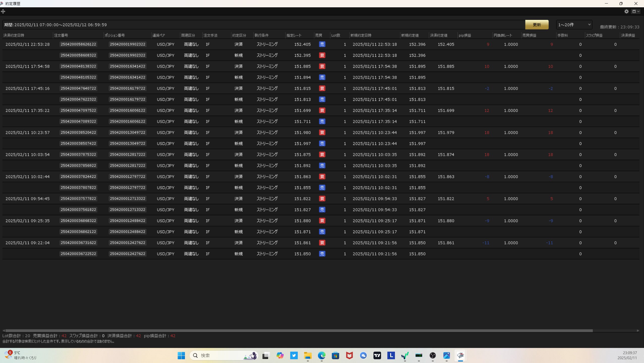Click position number 2504200016341422 in first matching row
This screenshot has height=363, width=644.
(127, 66)
